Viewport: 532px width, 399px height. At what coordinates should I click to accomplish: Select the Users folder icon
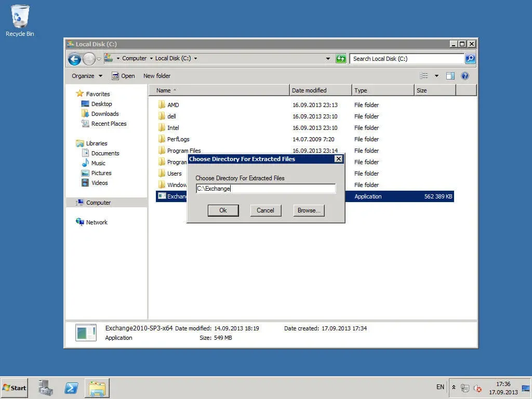(x=162, y=174)
